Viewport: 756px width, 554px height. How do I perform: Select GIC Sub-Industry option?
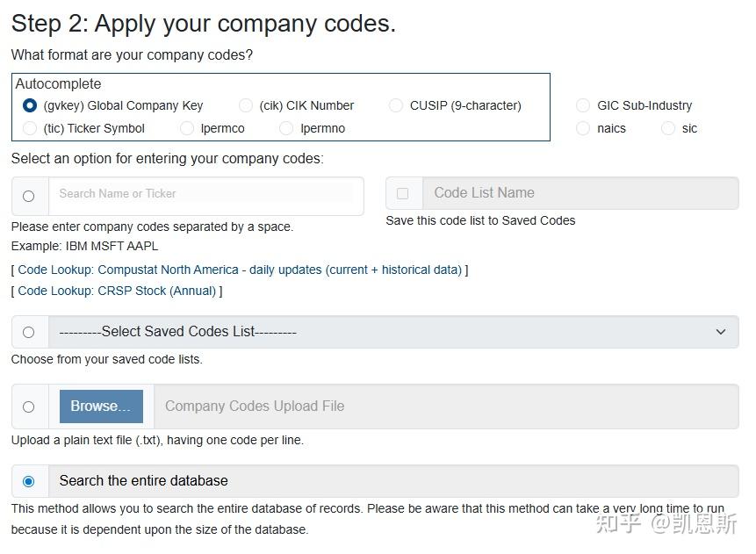583,105
